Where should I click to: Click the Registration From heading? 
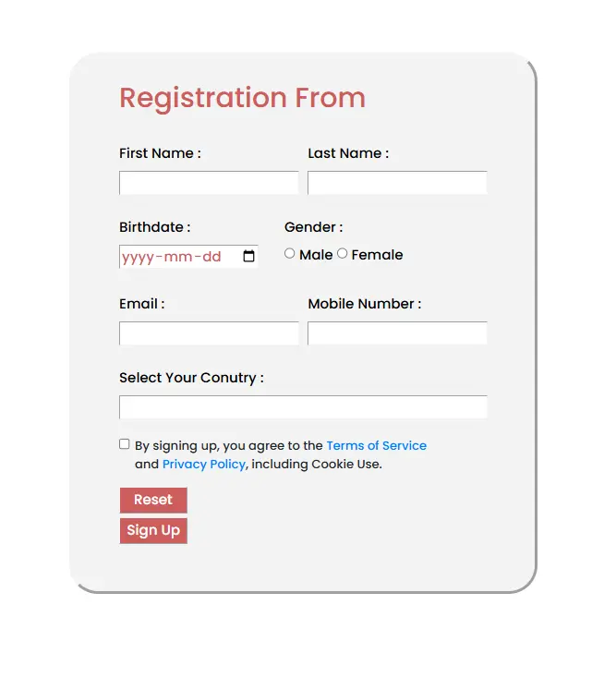point(242,98)
